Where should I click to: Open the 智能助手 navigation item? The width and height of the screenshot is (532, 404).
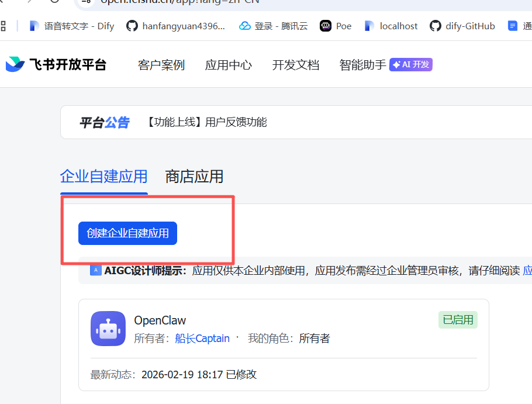coord(362,65)
